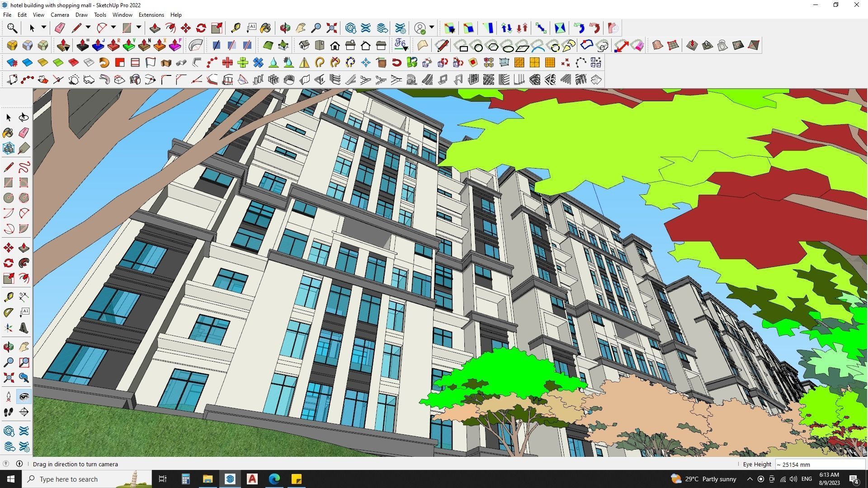Select the Lasso Select tool
Screen dimensions: 868x488
click(x=24, y=117)
